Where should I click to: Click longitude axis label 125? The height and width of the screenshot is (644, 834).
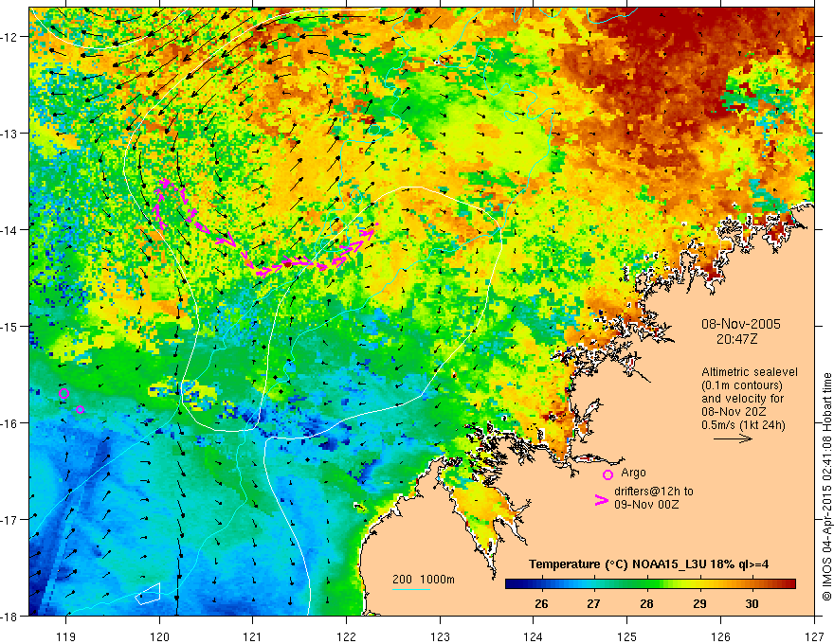click(627, 636)
